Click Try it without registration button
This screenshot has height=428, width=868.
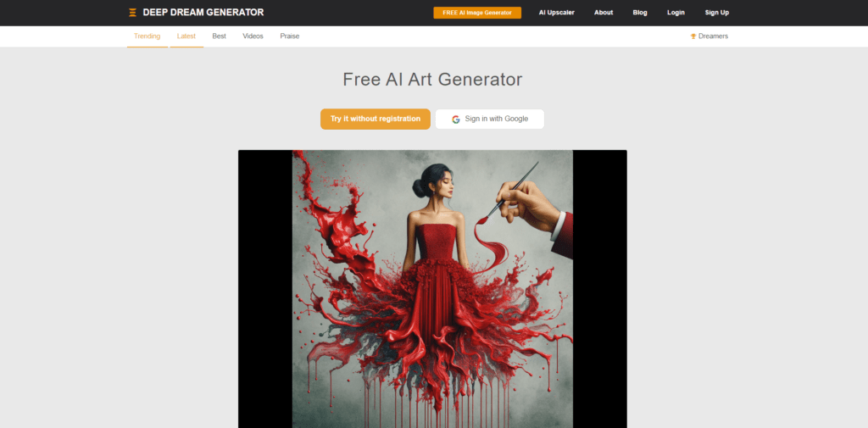tap(376, 119)
